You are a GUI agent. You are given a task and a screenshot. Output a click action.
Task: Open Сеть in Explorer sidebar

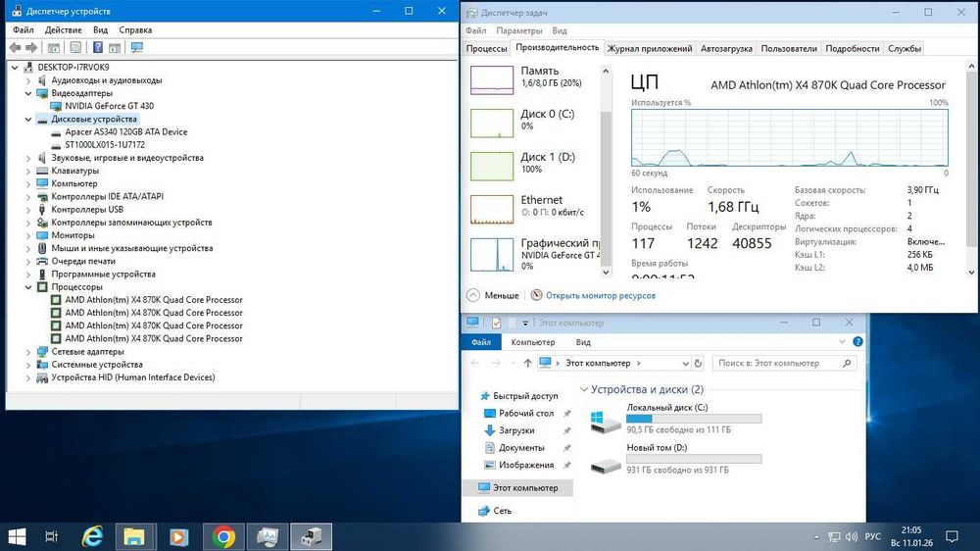coord(502,511)
